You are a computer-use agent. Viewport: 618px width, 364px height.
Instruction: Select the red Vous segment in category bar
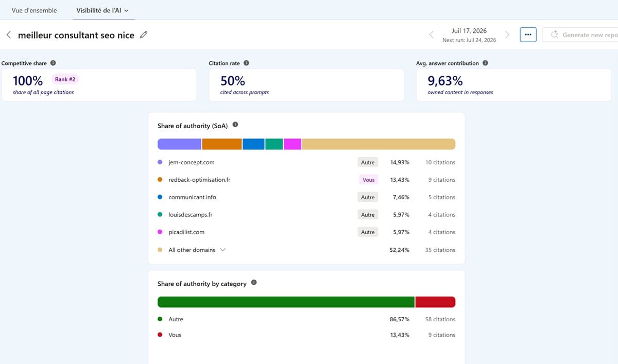coord(435,302)
